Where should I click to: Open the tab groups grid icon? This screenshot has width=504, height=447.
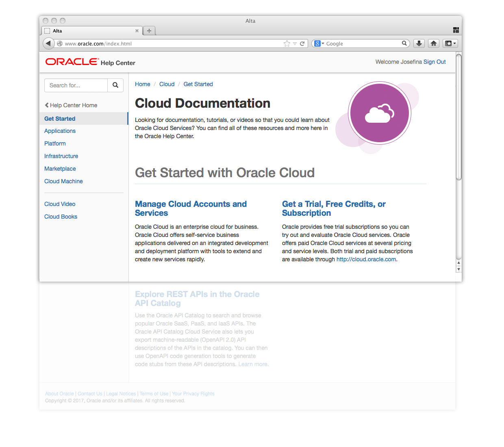pos(456,30)
